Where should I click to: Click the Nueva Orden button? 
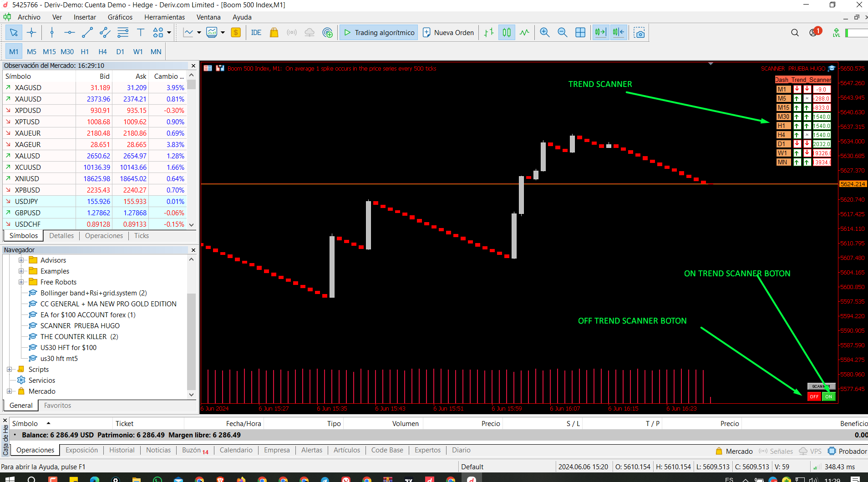(448, 33)
